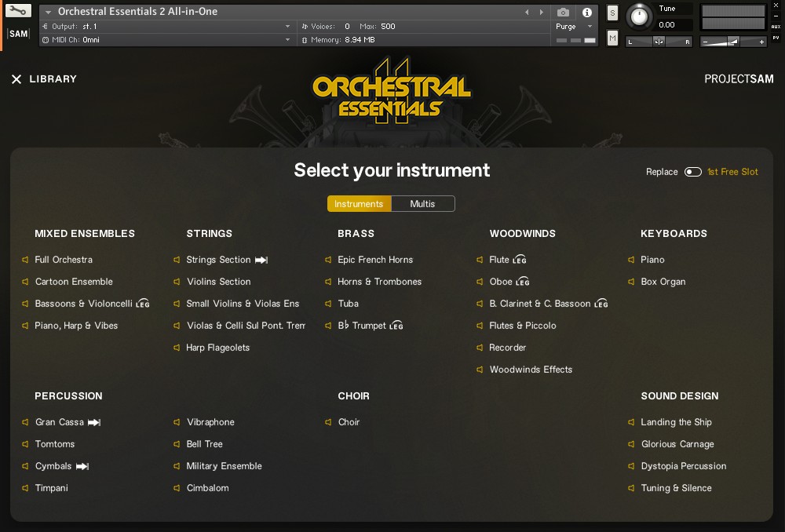
Task: Expand the Purge dropdown
Action: [x=575, y=26]
